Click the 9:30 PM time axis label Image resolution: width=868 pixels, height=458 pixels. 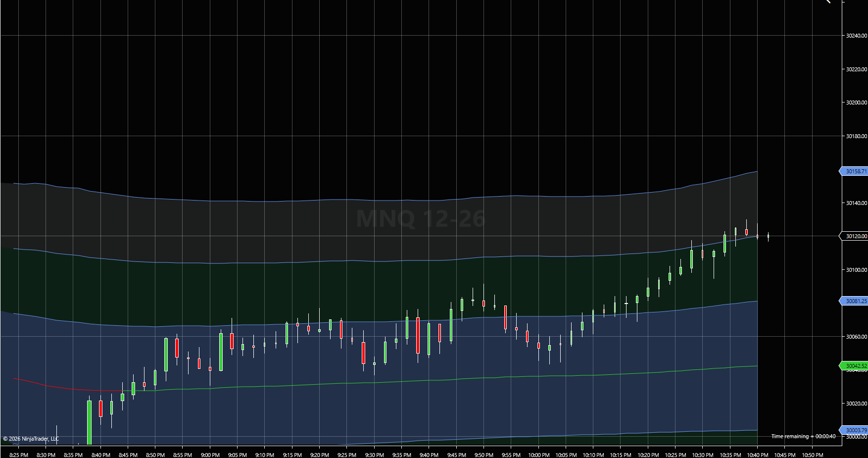click(x=375, y=455)
